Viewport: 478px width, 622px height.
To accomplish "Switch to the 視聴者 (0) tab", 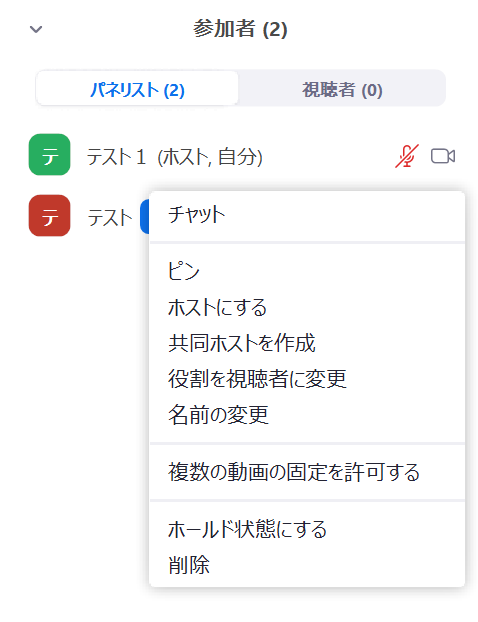I will 342,88.
